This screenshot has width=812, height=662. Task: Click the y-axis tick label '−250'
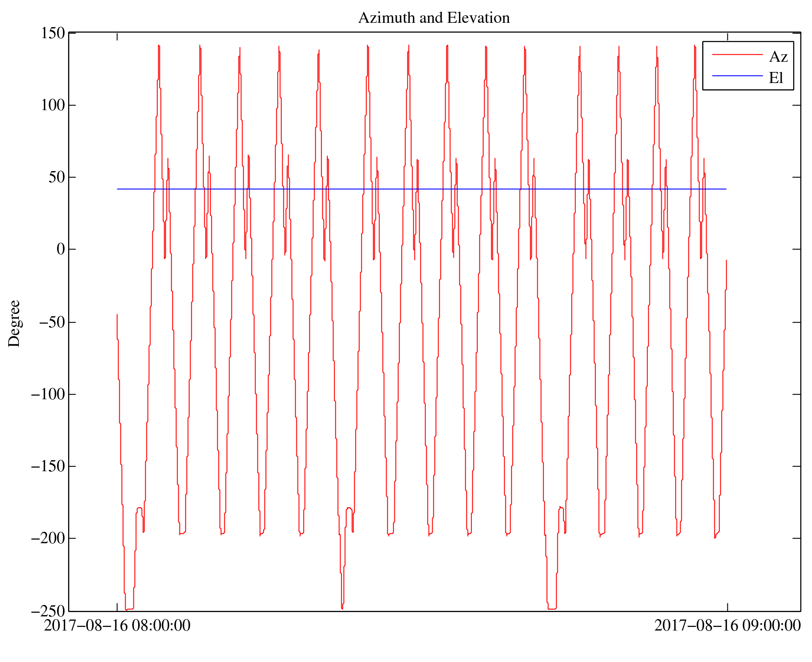pyautogui.click(x=48, y=611)
